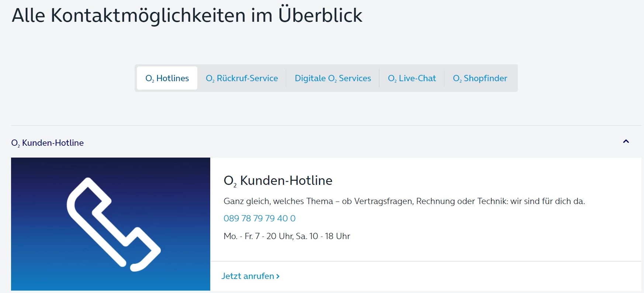The image size is (644, 293).
Task: Click the white telephone handset icon
Action: point(114,224)
